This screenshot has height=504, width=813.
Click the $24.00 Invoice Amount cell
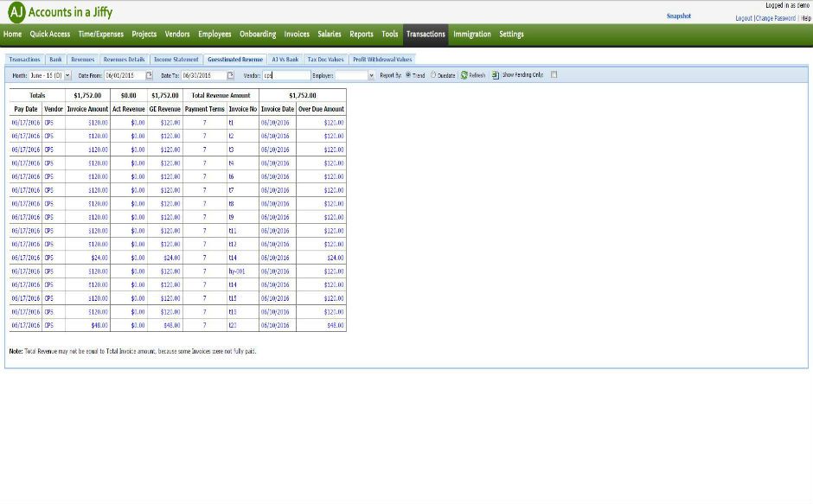click(87, 258)
